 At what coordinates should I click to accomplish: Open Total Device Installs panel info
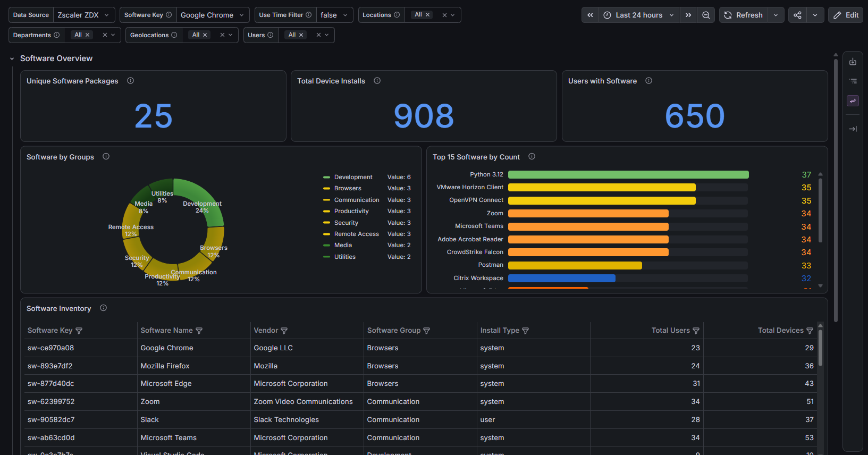pyautogui.click(x=377, y=81)
